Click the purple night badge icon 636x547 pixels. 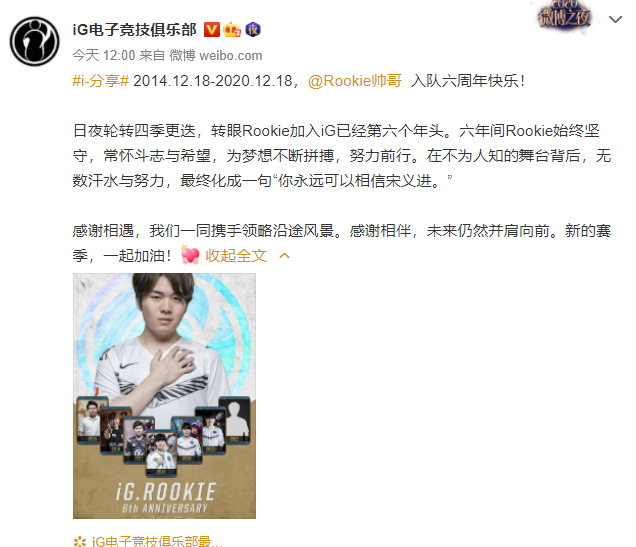tap(253, 29)
